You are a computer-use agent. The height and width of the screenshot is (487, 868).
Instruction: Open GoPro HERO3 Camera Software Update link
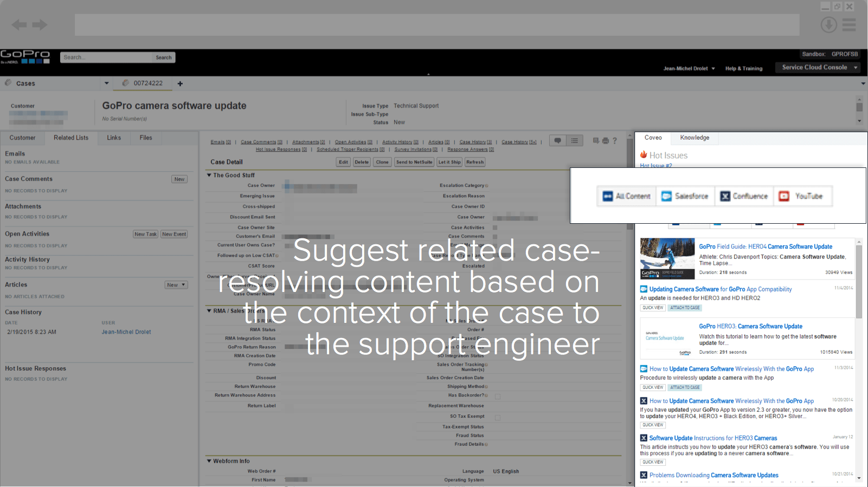(x=750, y=326)
